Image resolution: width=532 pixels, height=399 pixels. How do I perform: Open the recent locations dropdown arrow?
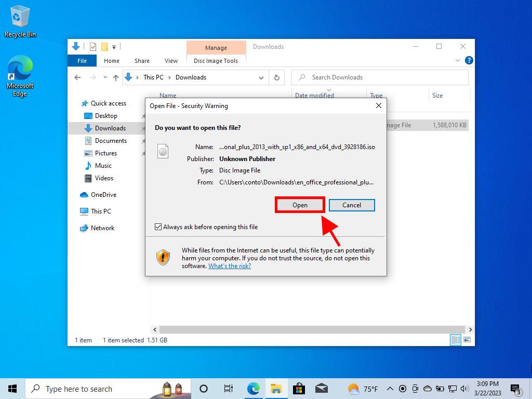[x=105, y=77]
